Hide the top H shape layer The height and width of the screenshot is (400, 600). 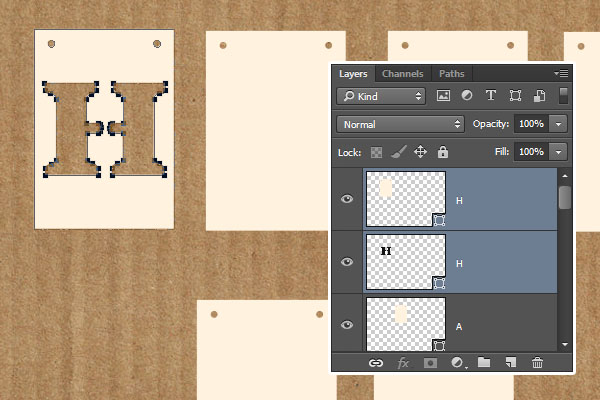click(347, 199)
